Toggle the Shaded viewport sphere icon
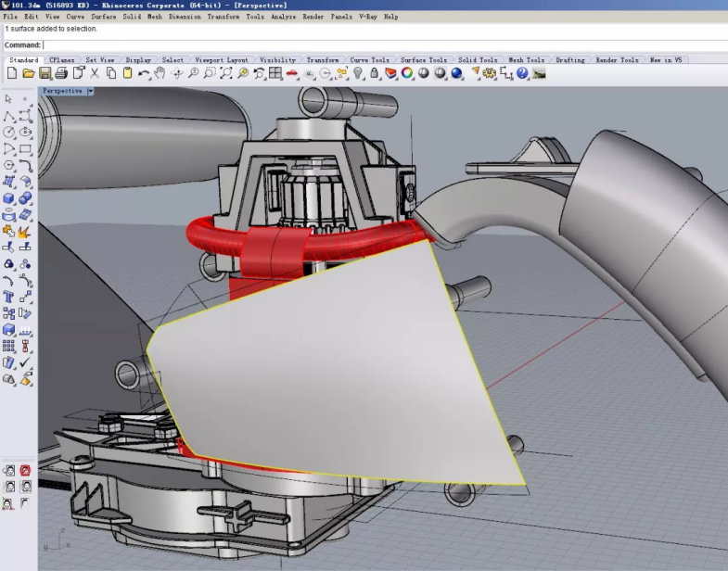Viewport: 728px width, 571px height. [424, 73]
